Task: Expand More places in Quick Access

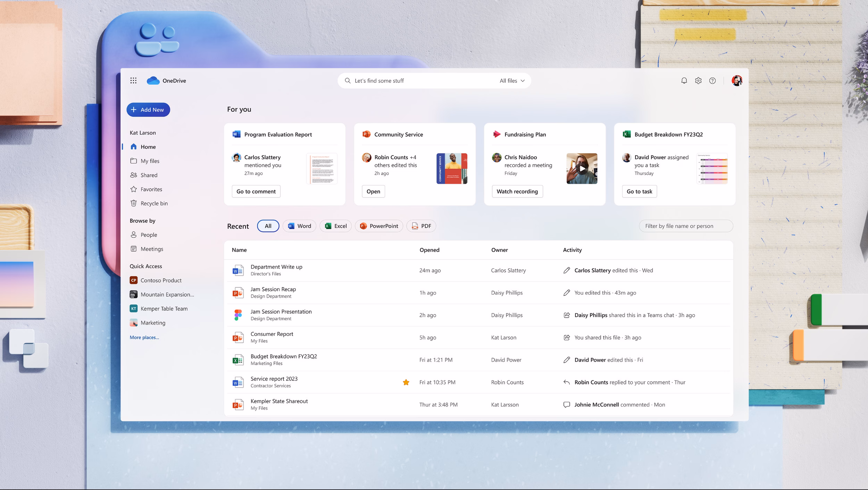Action: point(144,337)
